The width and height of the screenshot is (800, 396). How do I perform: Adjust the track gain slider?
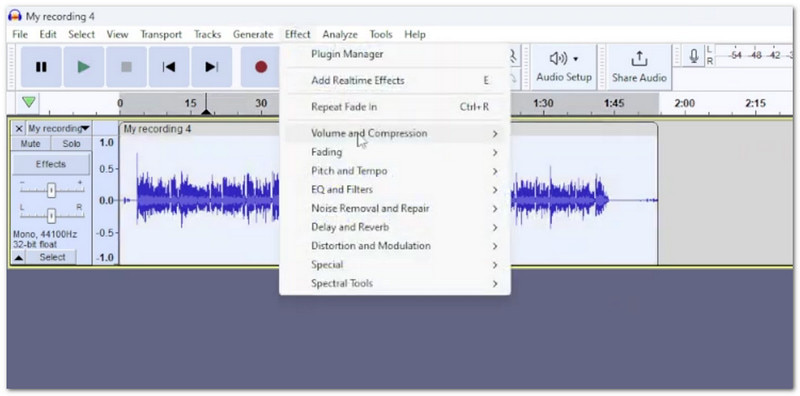[x=51, y=190]
